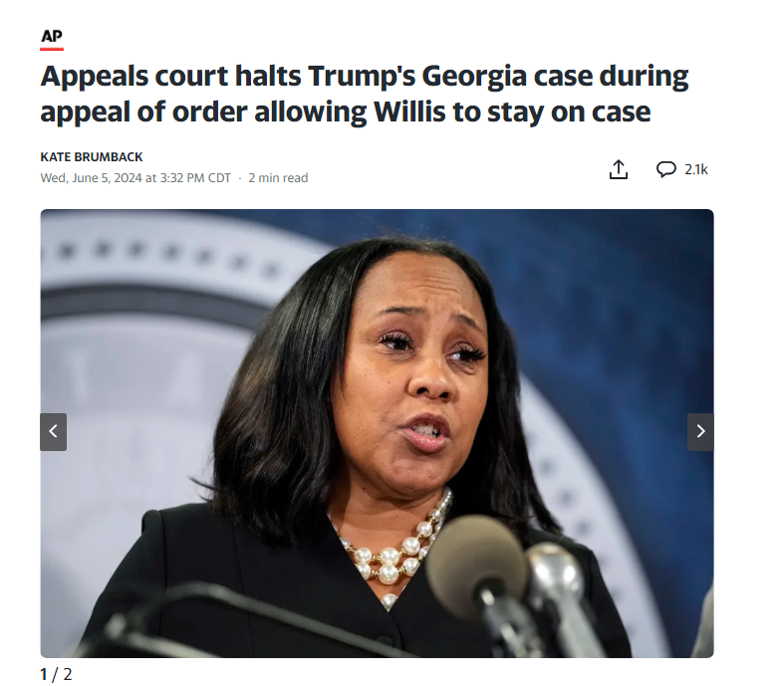Click the 2.1k comment count
The image size is (784, 686).
tap(696, 170)
